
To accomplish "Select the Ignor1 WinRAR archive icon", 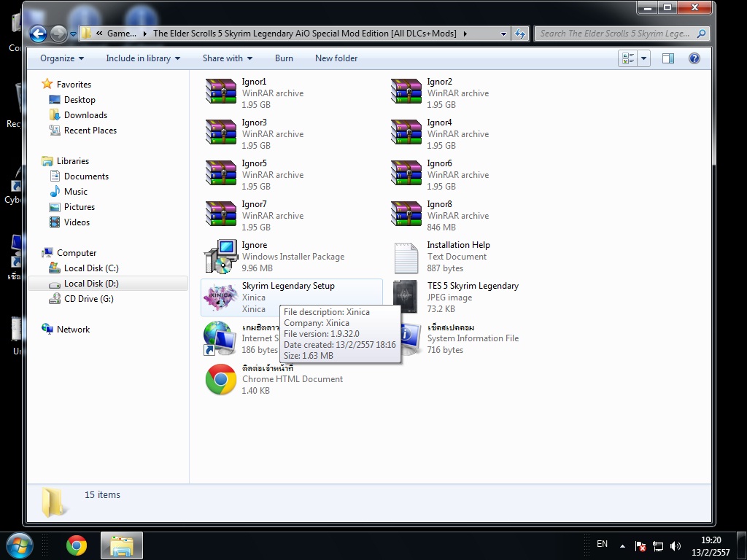I will coord(220,92).
